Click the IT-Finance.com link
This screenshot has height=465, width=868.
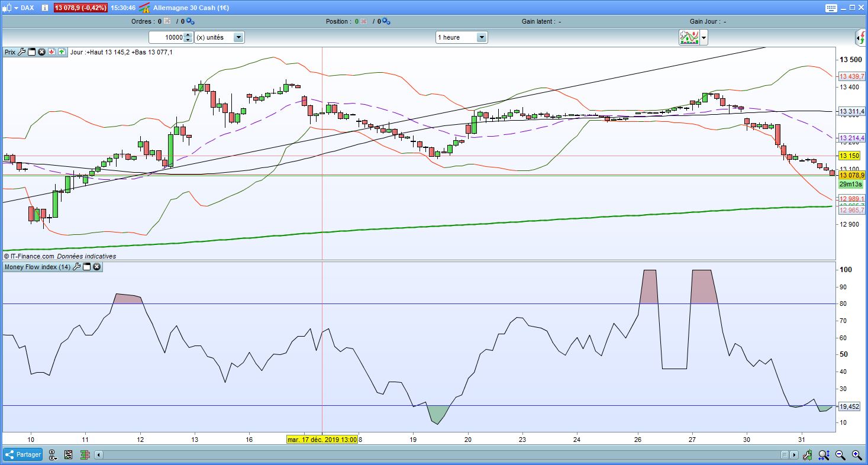click(x=32, y=256)
